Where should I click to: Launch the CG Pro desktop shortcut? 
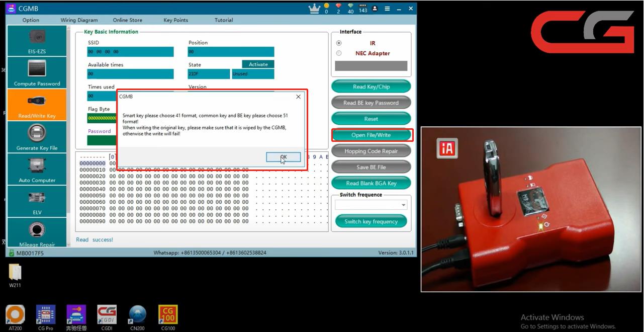coord(46,318)
